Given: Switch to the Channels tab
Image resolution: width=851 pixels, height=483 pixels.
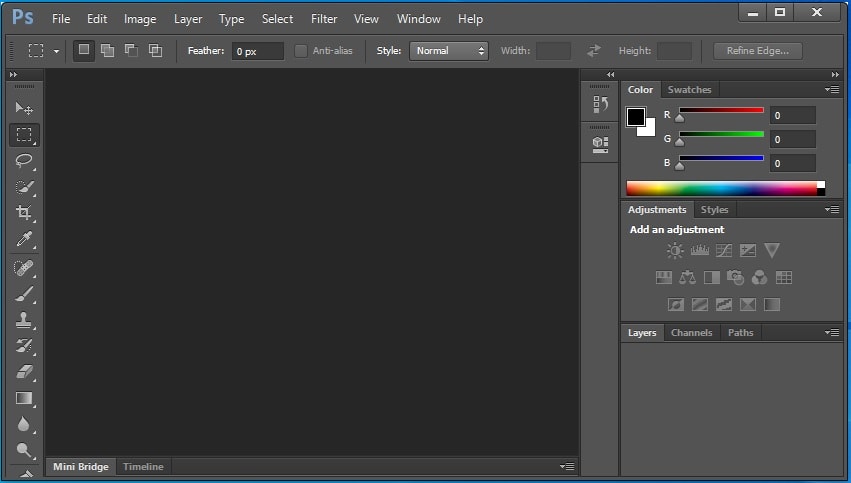Looking at the screenshot, I should (691, 333).
